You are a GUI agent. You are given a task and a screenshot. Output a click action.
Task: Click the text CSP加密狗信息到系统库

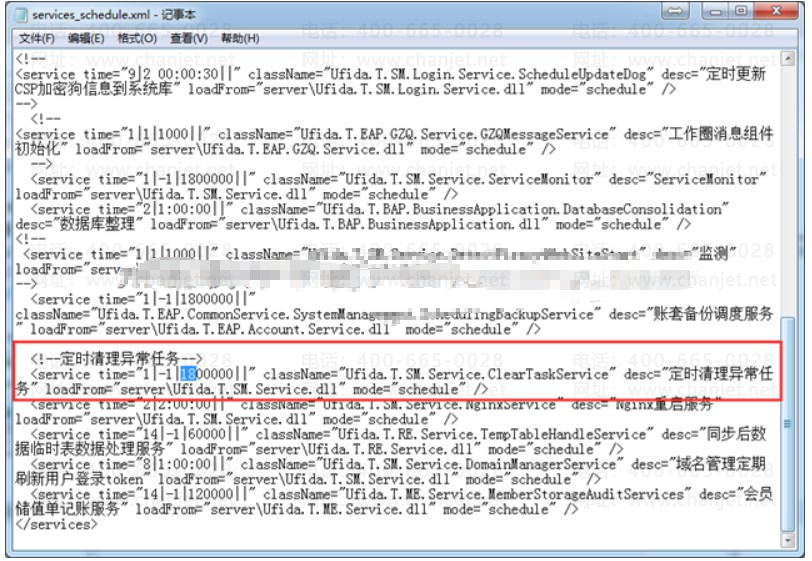[x=94, y=89]
